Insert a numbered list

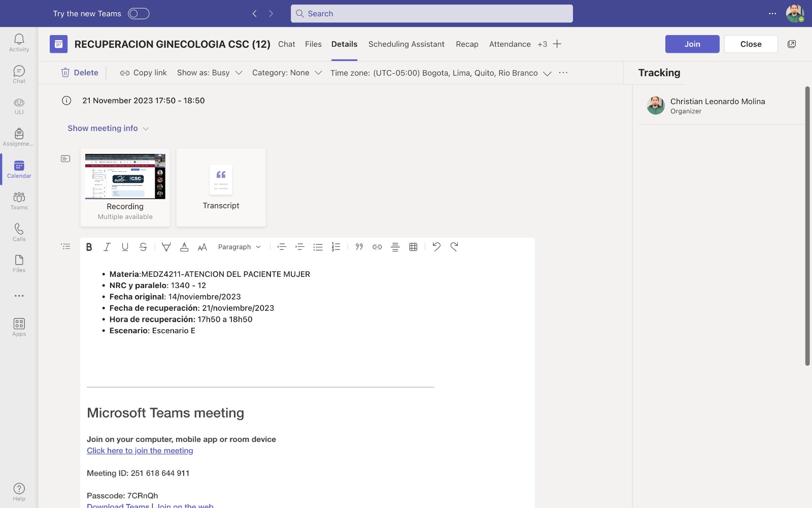click(x=336, y=247)
